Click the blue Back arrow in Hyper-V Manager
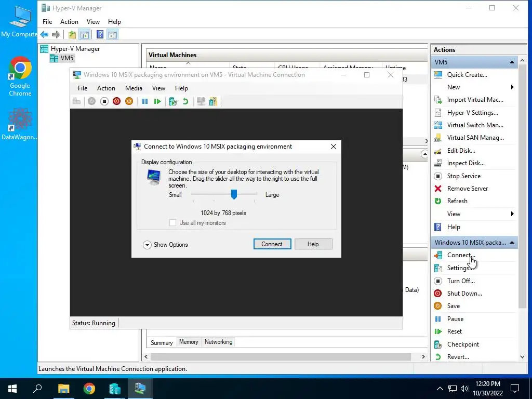 [x=44, y=34]
